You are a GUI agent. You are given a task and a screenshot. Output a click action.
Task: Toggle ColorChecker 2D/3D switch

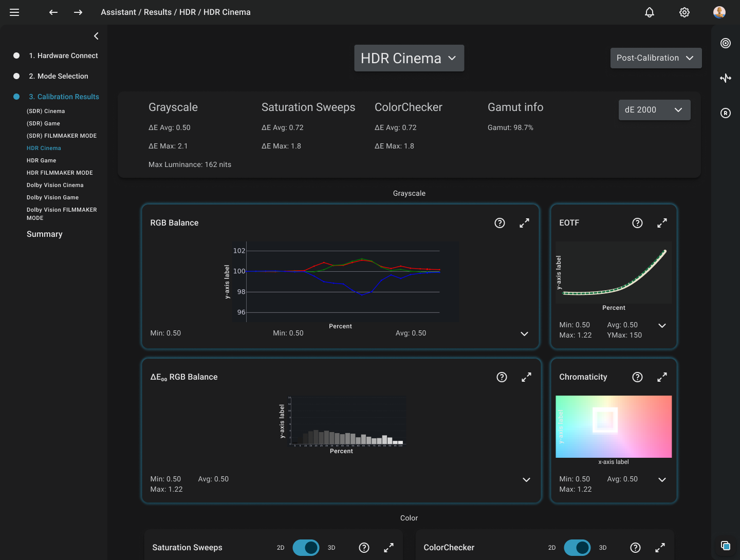(x=577, y=548)
